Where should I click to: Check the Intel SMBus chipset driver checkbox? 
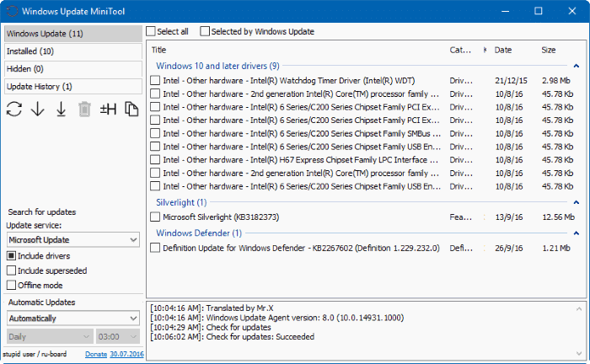[155, 133]
